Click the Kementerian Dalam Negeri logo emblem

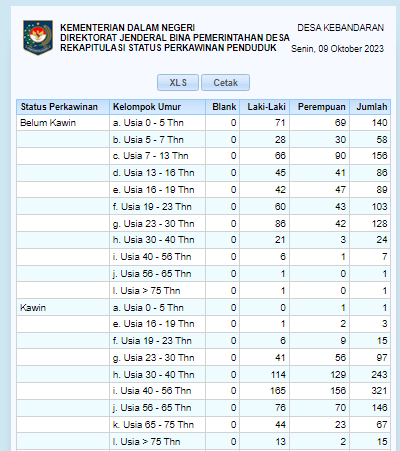(38, 37)
